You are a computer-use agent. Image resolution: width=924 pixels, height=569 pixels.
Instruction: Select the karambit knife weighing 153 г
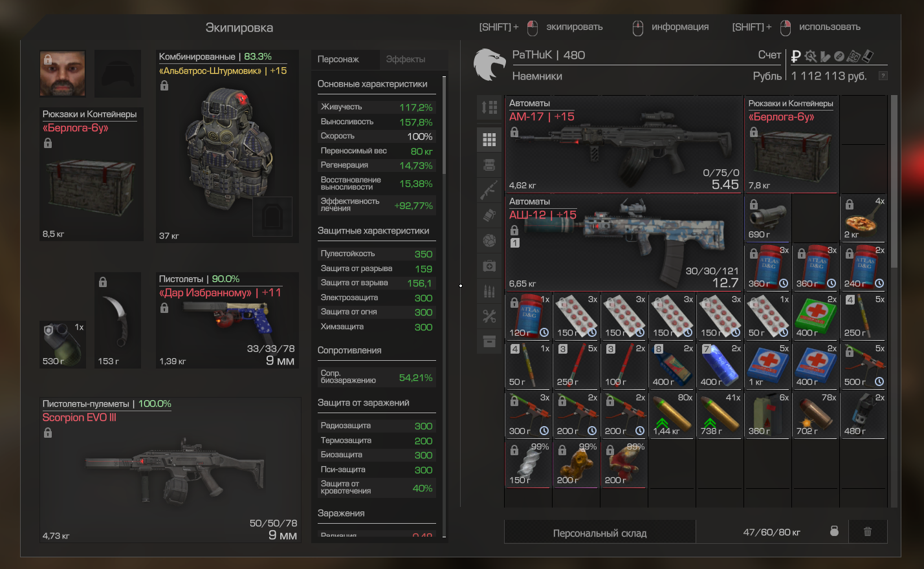(x=118, y=320)
